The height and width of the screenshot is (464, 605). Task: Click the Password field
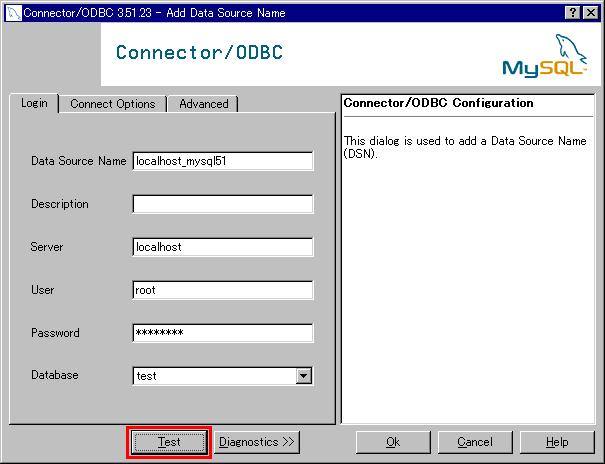tap(223, 333)
